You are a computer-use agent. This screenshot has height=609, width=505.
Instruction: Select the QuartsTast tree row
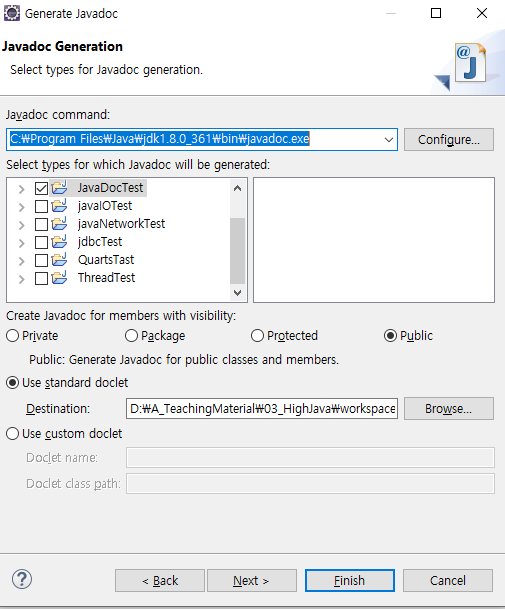[x=106, y=260]
